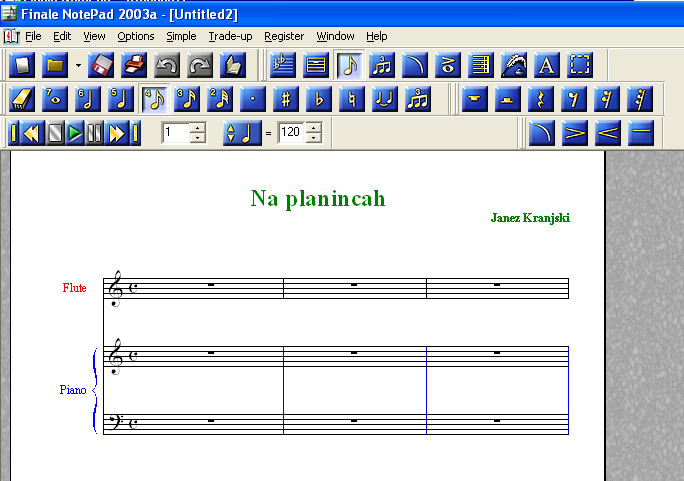Screen dimensions: 684x481
Task: Open the Options menu
Action: point(136,36)
